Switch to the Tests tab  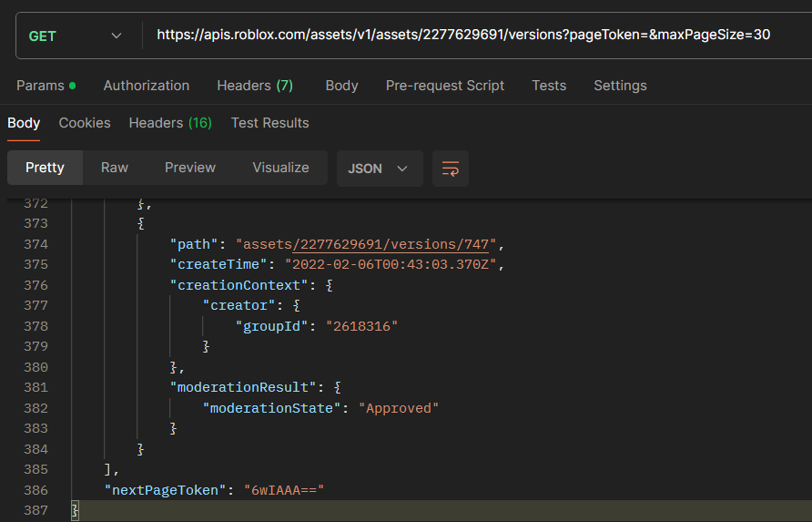(549, 86)
